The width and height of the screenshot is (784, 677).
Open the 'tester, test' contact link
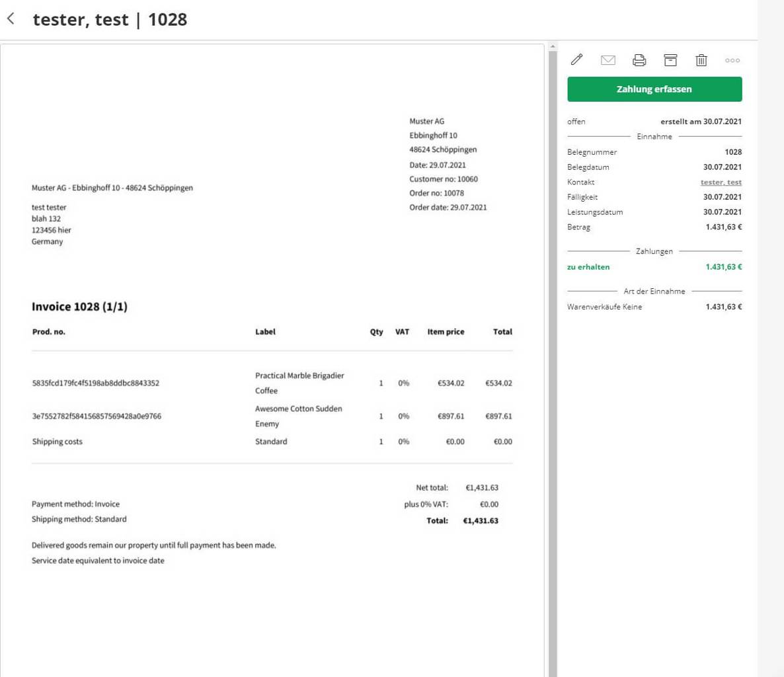pyautogui.click(x=721, y=182)
